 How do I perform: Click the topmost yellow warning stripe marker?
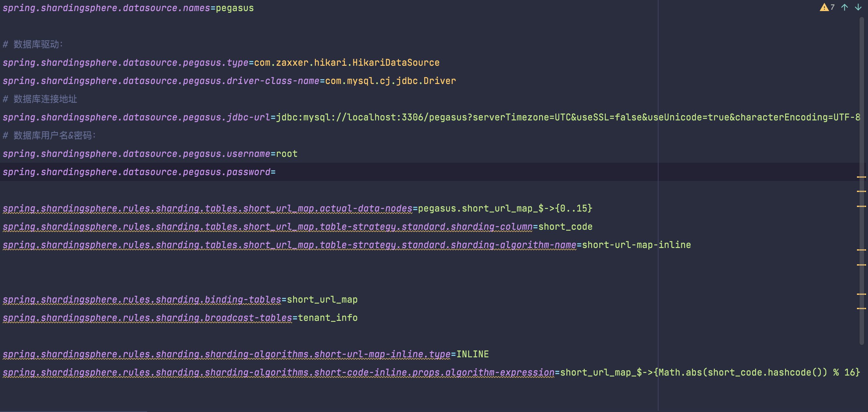[861, 177]
